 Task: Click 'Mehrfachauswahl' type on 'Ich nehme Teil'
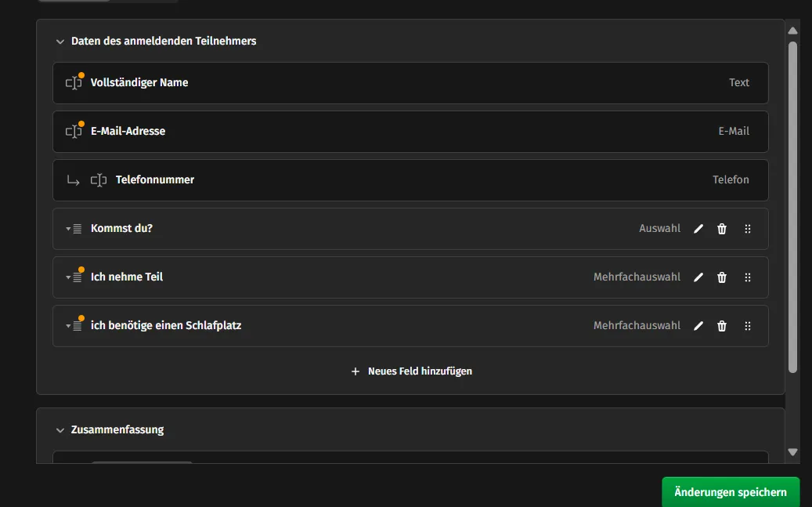coord(637,277)
